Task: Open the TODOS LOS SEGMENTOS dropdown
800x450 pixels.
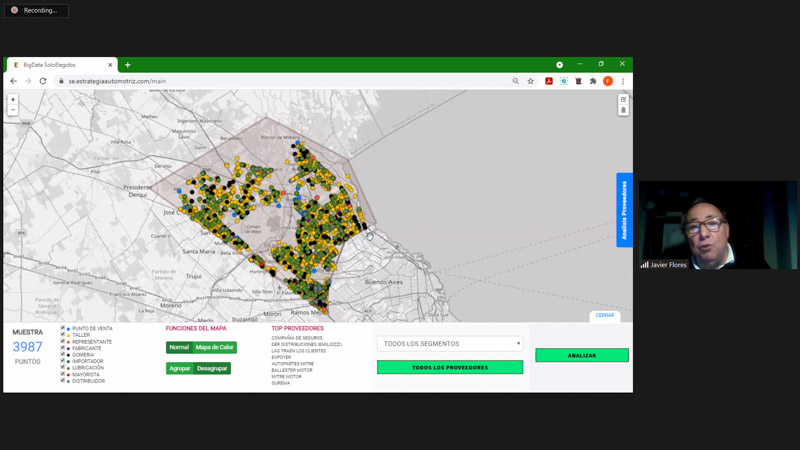Action: click(x=450, y=344)
